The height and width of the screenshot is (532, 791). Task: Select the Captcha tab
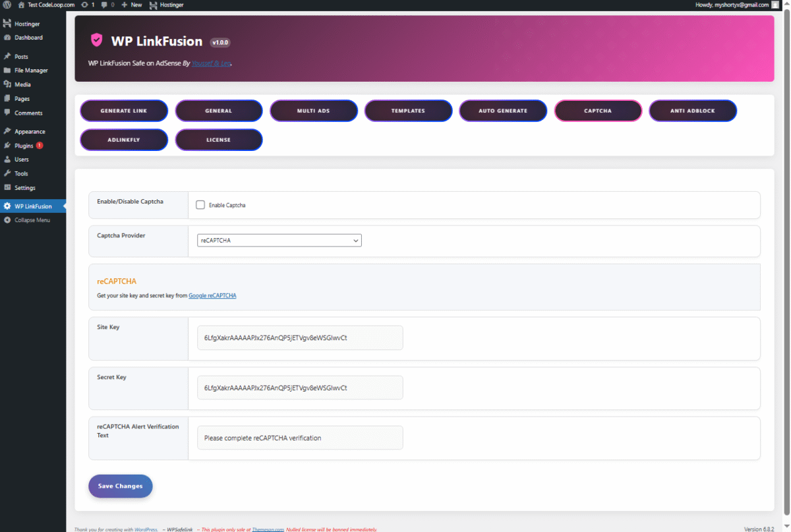point(598,111)
